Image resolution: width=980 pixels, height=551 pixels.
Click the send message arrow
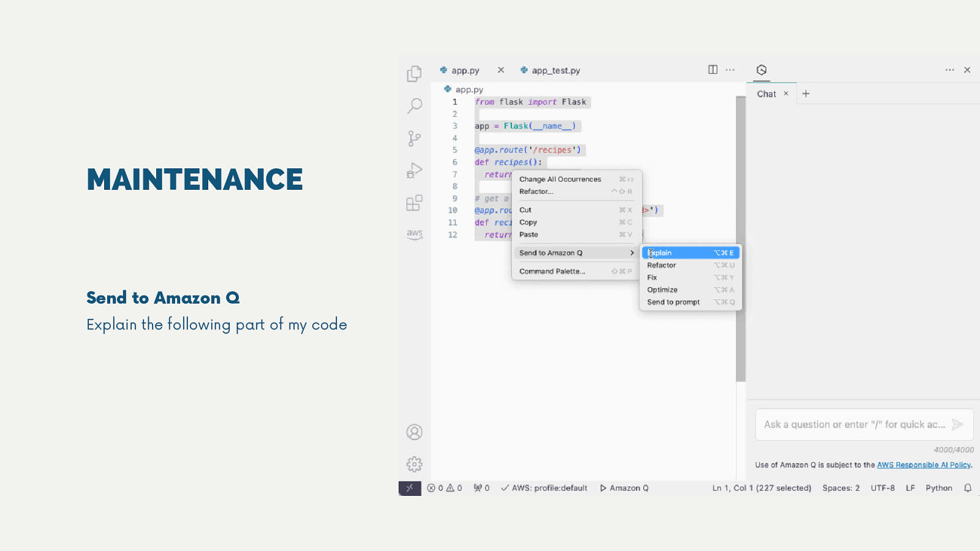point(958,424)
